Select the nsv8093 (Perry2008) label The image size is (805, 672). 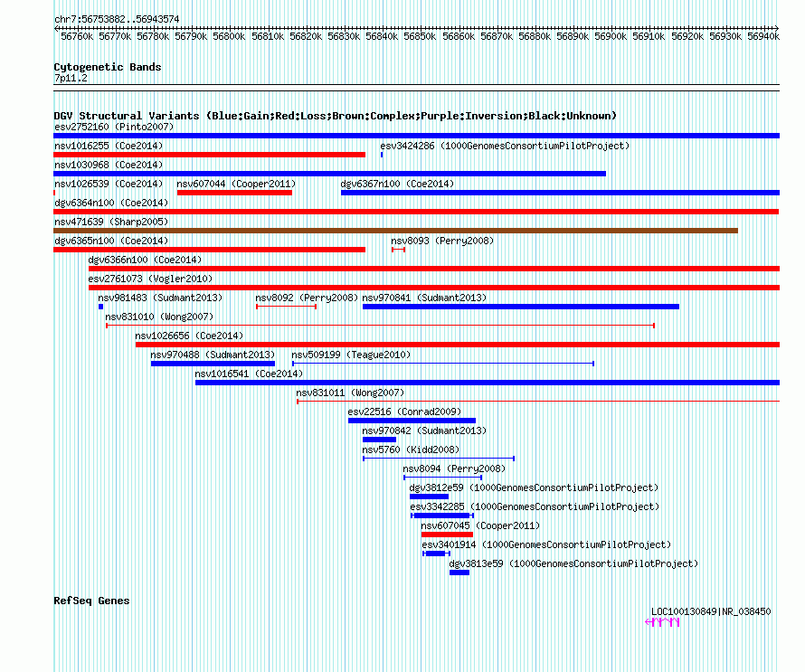442,241
